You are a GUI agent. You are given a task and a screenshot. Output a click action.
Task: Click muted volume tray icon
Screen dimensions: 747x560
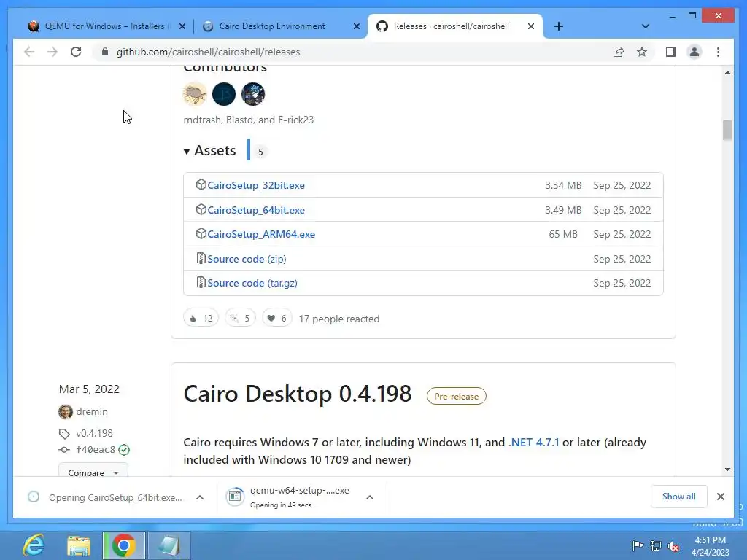pos(673,545)
